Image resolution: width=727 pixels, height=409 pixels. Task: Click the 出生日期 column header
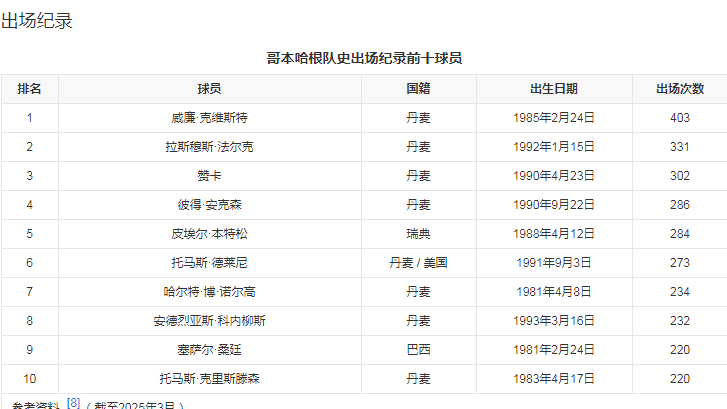(x=553, y=89)
